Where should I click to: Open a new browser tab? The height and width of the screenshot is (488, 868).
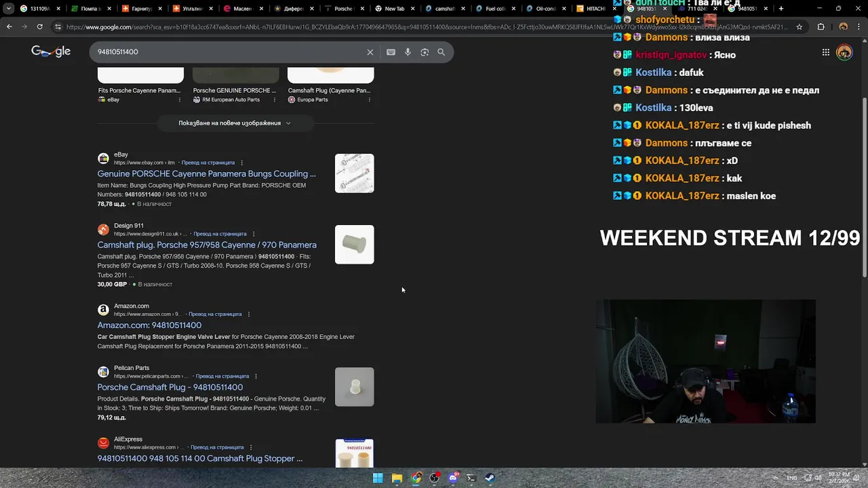pyautogui.click(x=781, y=9)
